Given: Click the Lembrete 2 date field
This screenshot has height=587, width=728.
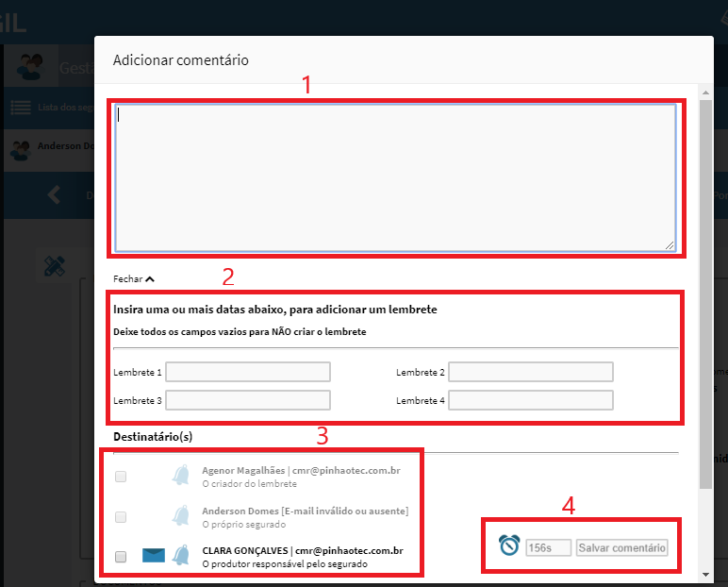Looking at the screenshot, I should [x=531, y=372].
